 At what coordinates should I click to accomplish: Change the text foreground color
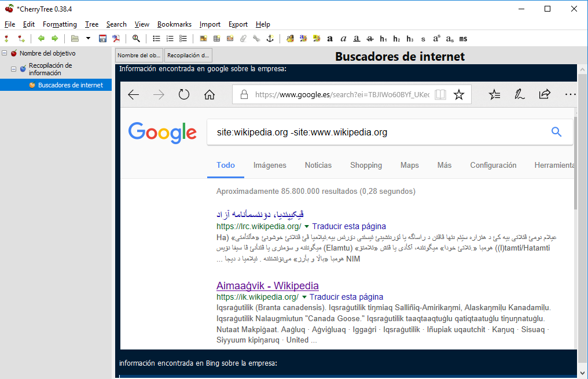point(303,39)
